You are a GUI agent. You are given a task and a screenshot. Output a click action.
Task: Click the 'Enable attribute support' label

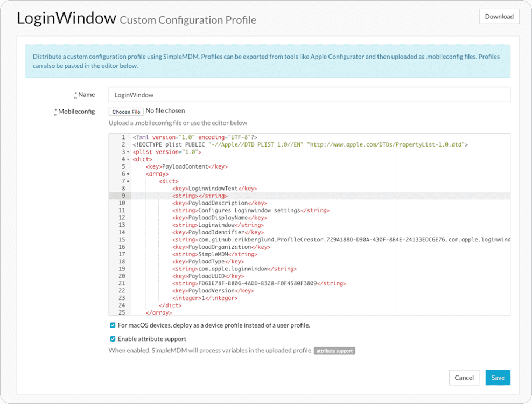[152, 339]
